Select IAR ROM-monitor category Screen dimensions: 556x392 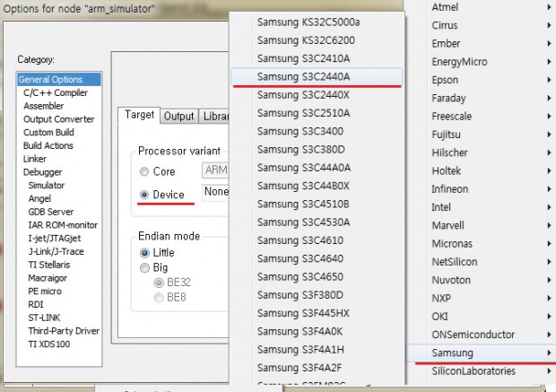(x=63, y=225)
